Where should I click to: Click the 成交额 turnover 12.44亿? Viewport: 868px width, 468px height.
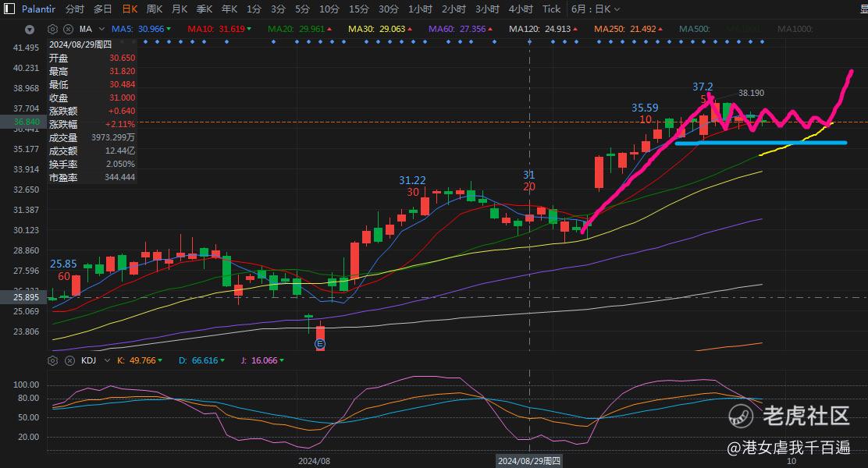[120, 151]
